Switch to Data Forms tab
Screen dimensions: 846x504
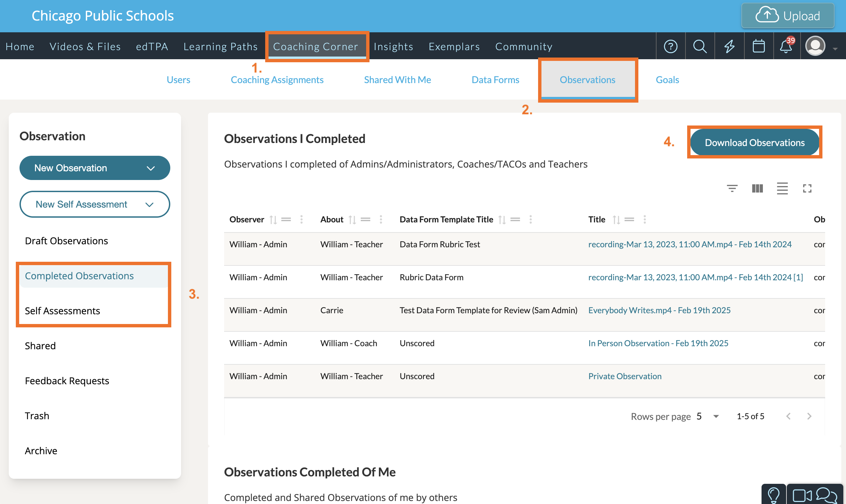(x=495, y=80)
